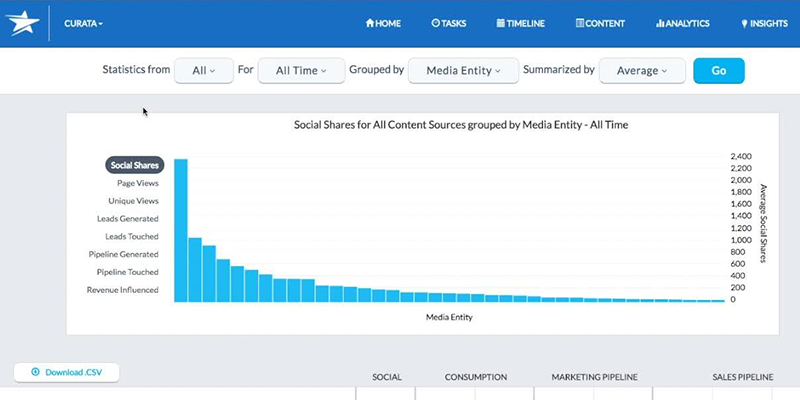Screen dimensions: 800x400
Task: Select the Unique Views metric
Action: pos(134,201)
